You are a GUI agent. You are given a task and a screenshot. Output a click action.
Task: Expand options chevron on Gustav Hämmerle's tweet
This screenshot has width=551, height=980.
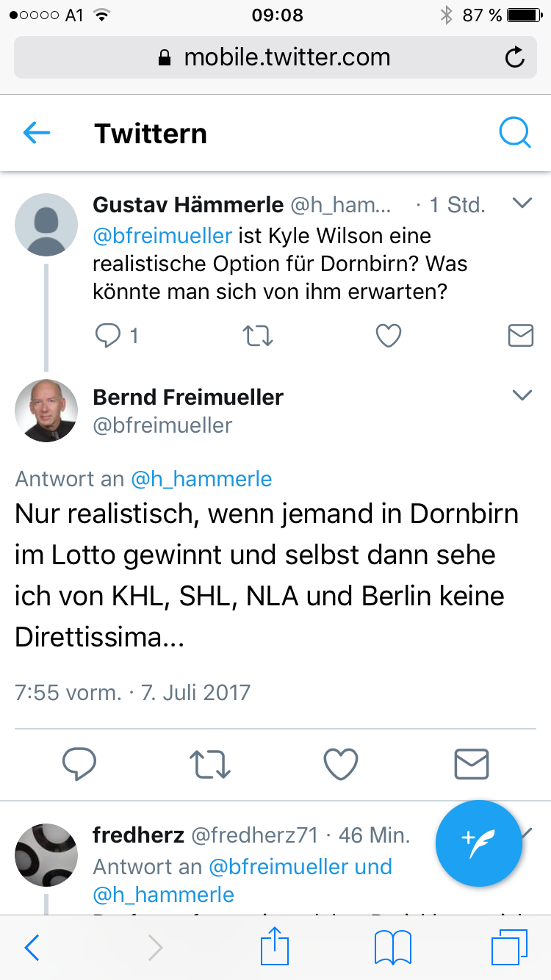tap(522, 203)
